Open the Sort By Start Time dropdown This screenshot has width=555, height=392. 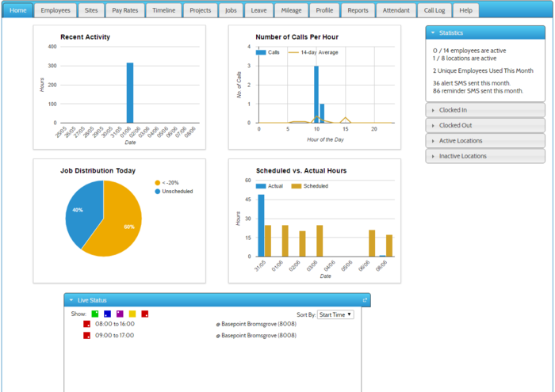pyautogui.click(x=335, y=314)
